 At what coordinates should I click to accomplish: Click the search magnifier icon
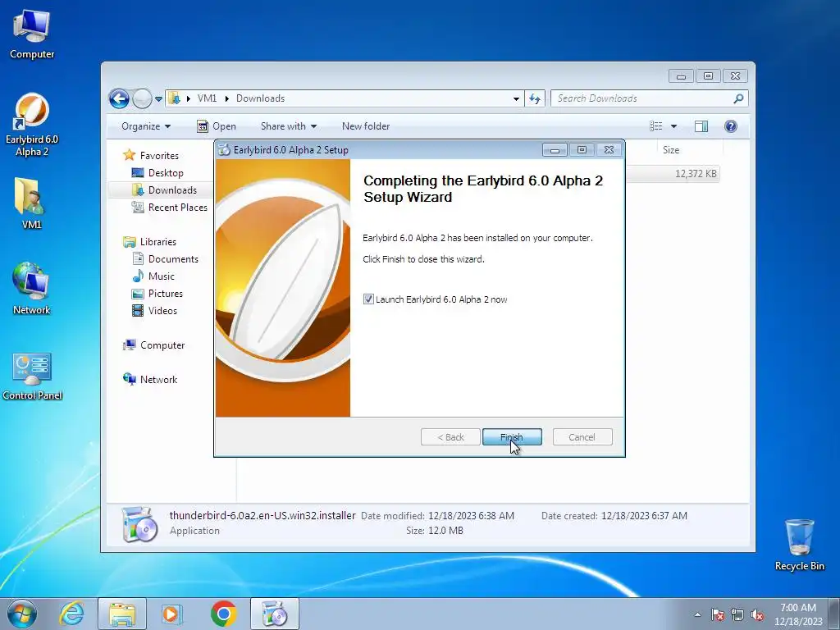tap(738, 98)
